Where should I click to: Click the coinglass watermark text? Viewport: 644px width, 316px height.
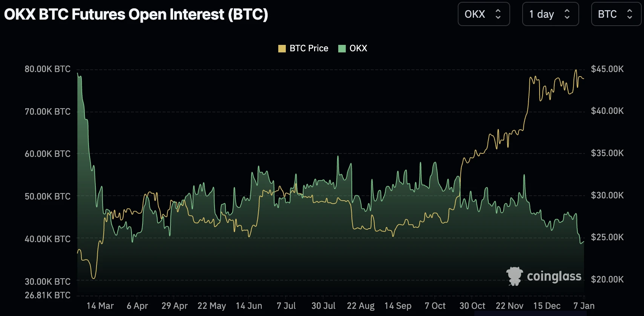(x=554, y=276)
